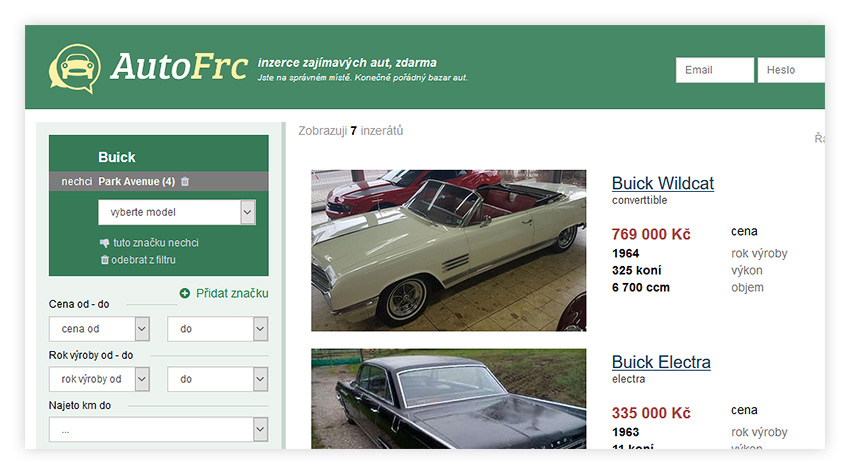Click the white Buick Wildcat photo thumbnail
850x474 pixels.
pyautogui.click(x=448, y=250)
